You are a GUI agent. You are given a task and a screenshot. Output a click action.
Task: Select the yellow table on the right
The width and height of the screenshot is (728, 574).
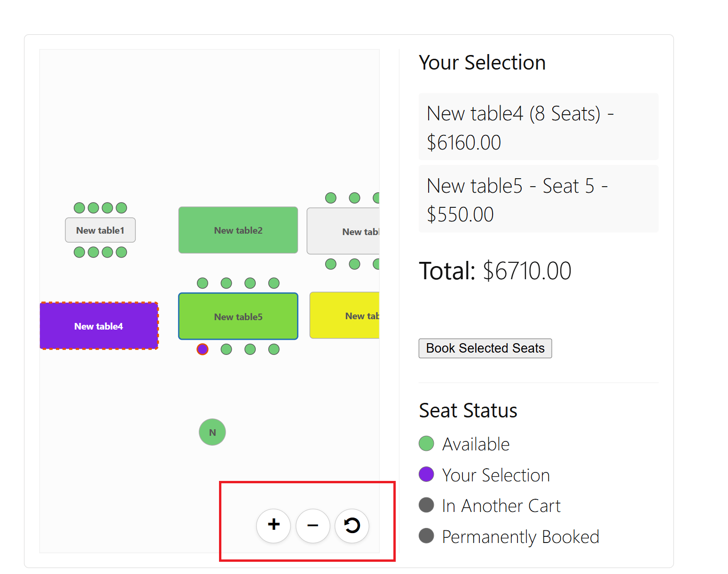[x=344, y=315]
